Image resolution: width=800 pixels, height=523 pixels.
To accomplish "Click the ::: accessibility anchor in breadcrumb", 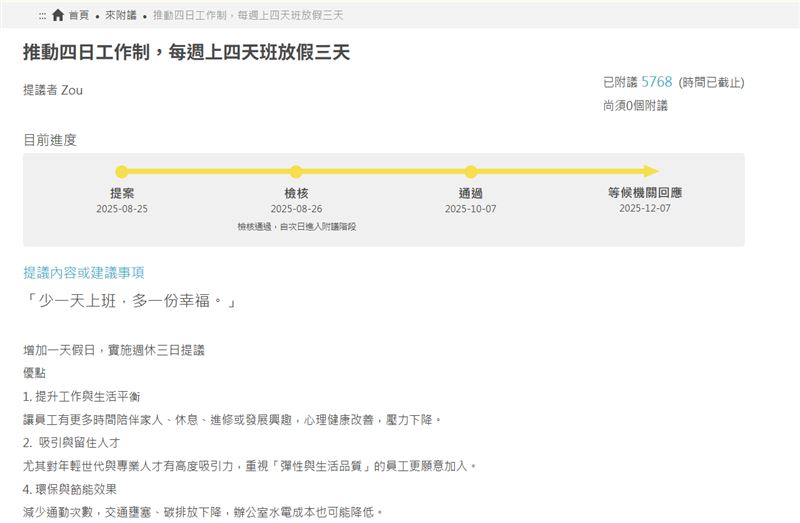I will (x=41, y=15).
